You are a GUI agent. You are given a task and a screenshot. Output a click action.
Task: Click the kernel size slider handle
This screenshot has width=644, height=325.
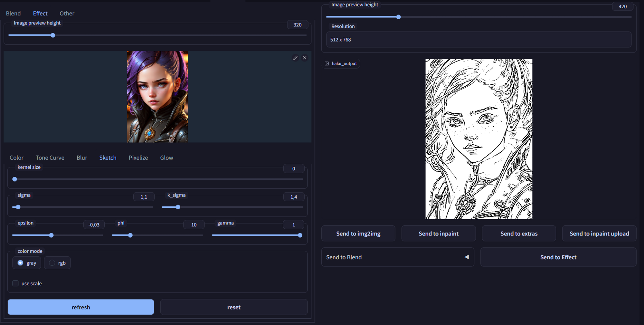15,179
